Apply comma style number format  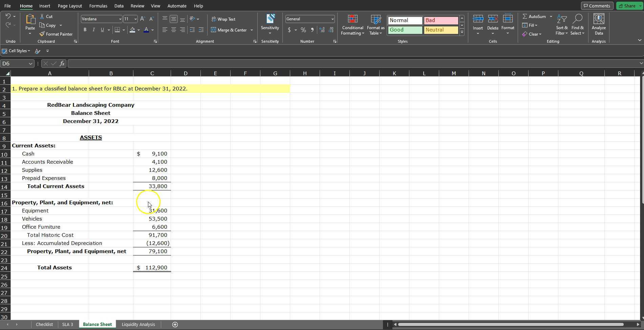[312, 30]
